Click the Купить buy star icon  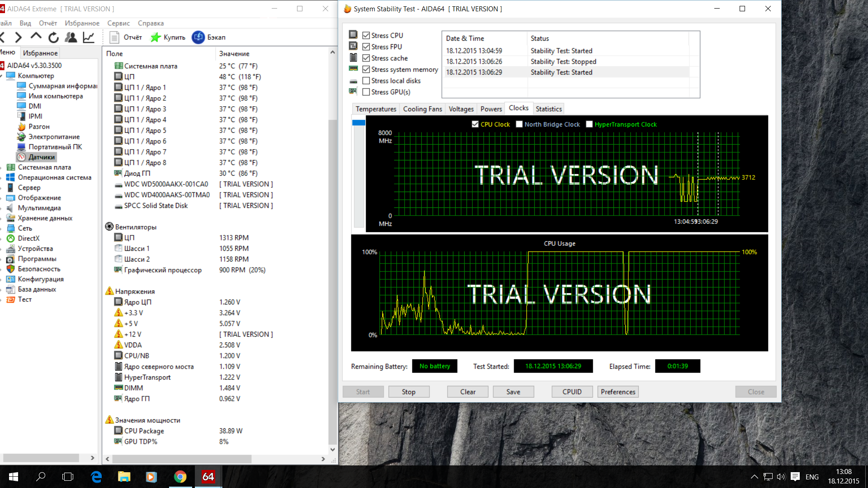[x=156, y=38]
